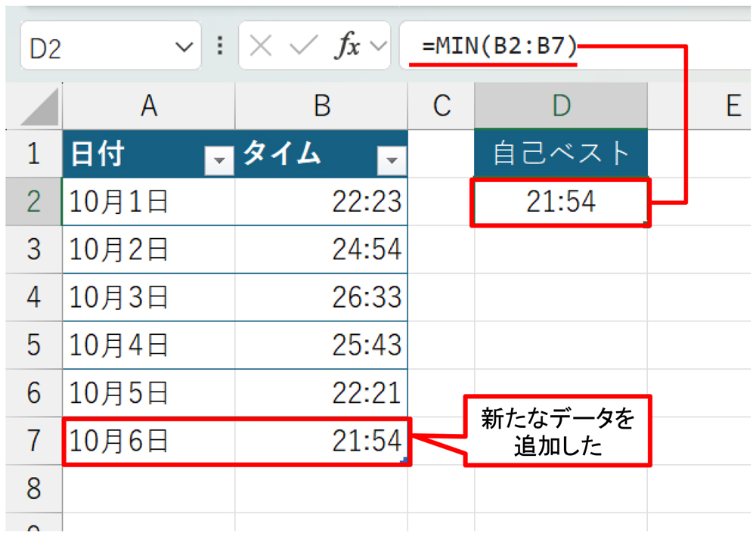Screen dimensions: 756x536
Task: Select column E header
Action: [x=699, y=106]
